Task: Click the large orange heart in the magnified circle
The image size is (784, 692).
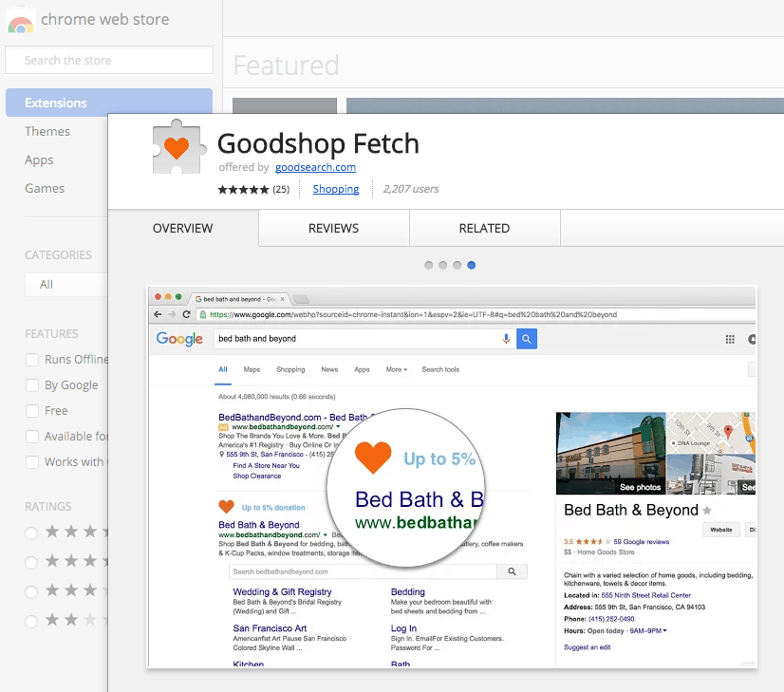Action: [373, 458]
